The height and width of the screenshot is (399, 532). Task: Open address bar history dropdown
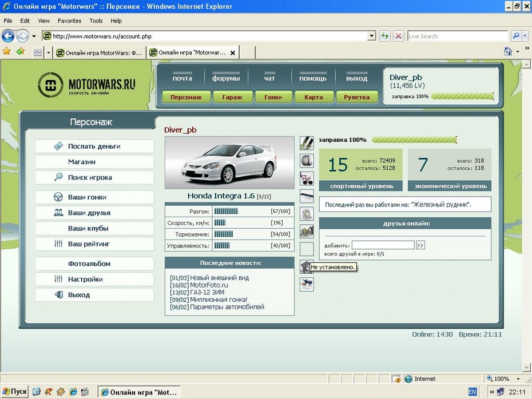(x=372, y=36)
